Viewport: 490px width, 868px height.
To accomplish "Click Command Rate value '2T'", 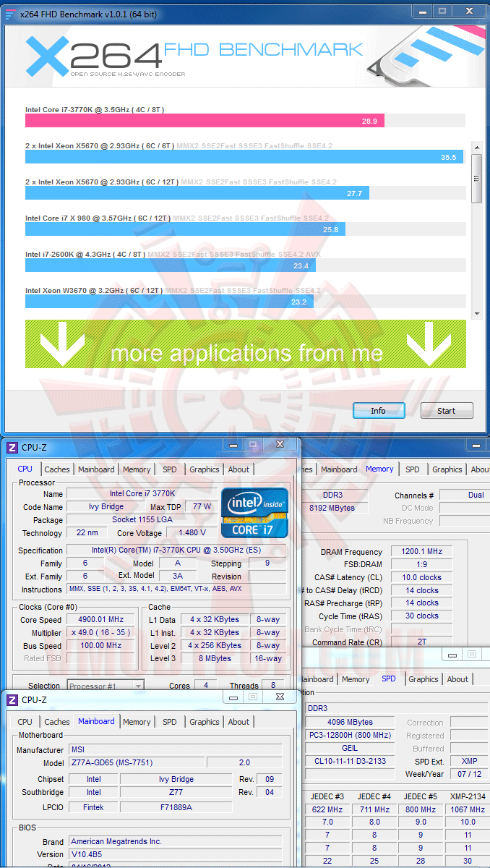I will pyautogui.click(x=421, y=642).
